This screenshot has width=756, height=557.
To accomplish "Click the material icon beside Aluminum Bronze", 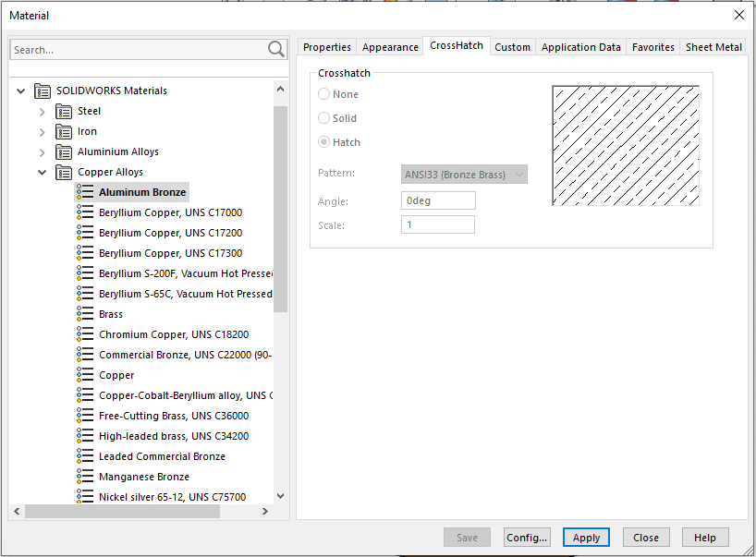I will point(84,192).
